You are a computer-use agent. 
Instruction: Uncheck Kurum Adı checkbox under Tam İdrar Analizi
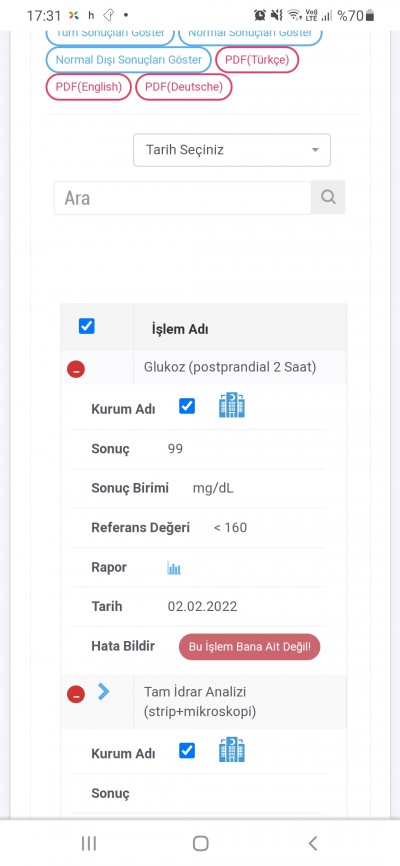pyautogui.click(x=187, y=751)
